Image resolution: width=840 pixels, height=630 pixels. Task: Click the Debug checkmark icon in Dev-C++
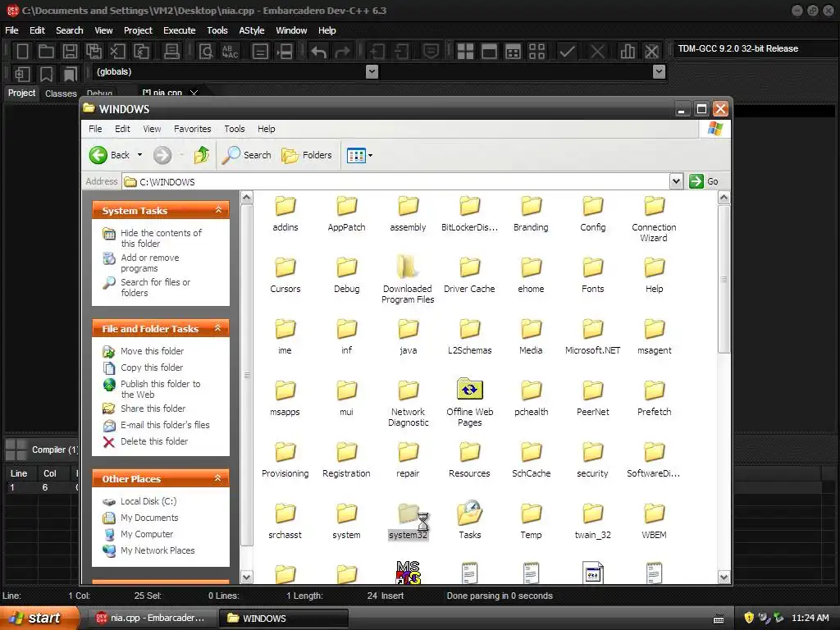tap(568, 52)
